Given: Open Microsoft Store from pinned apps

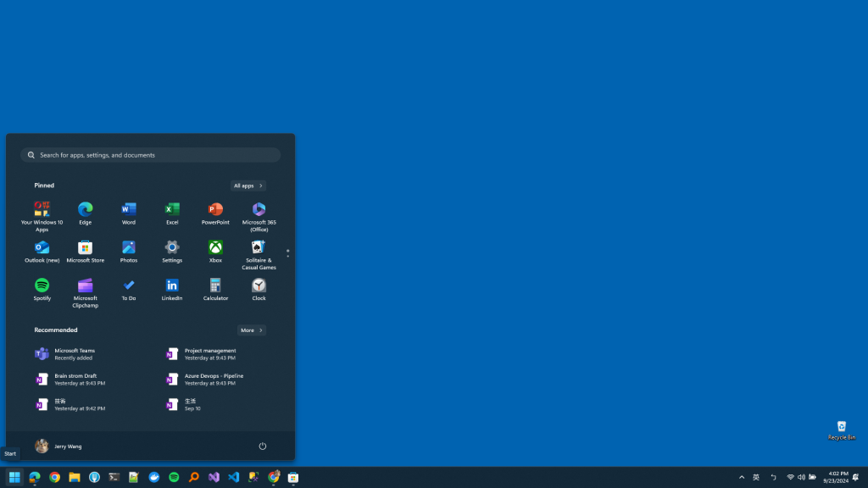Looking at the screenshot, I should click(x=86, y=252).
